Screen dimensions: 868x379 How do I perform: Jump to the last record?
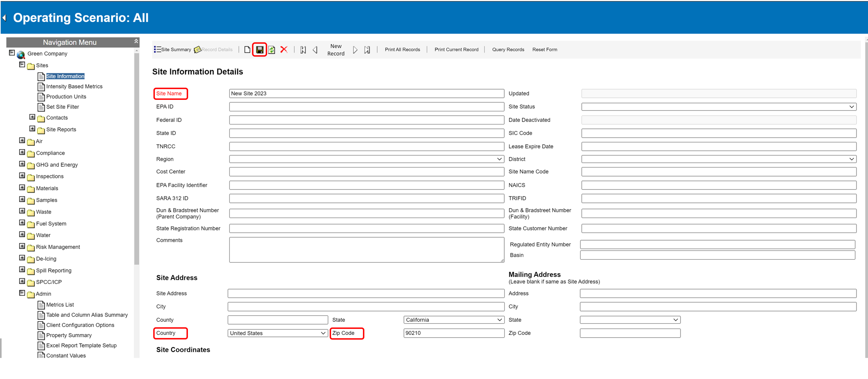click(x=367, y=50)
